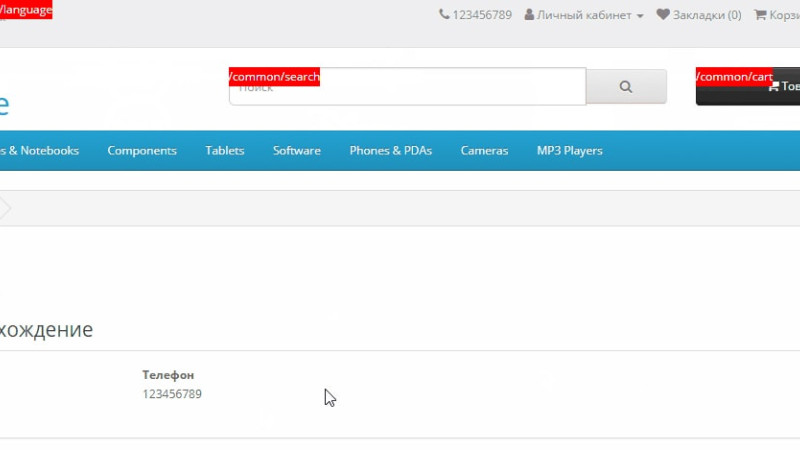Open the Cameras menu
800x450 pixels.
pos(484,151)
